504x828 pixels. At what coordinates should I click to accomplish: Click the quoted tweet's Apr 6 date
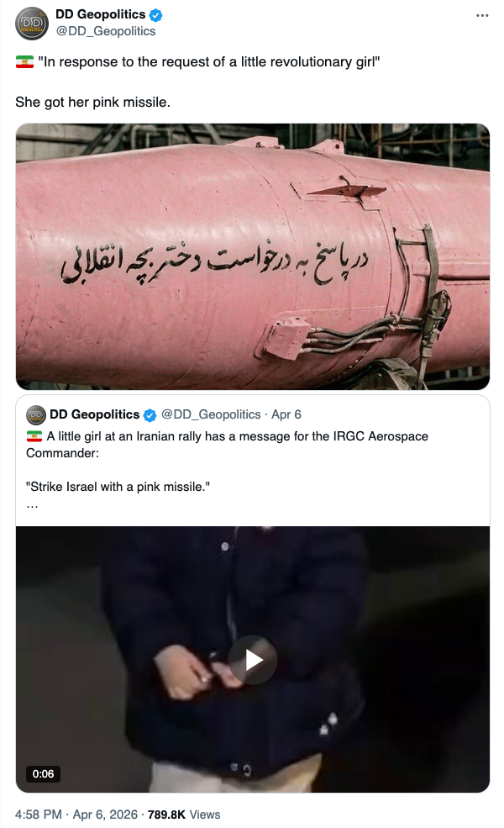(286, 414)
